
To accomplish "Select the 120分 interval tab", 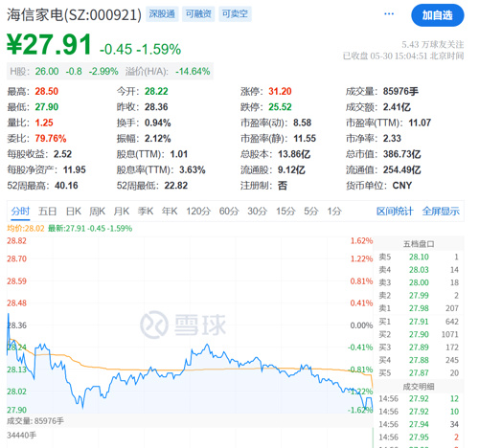I will [198, 212].
